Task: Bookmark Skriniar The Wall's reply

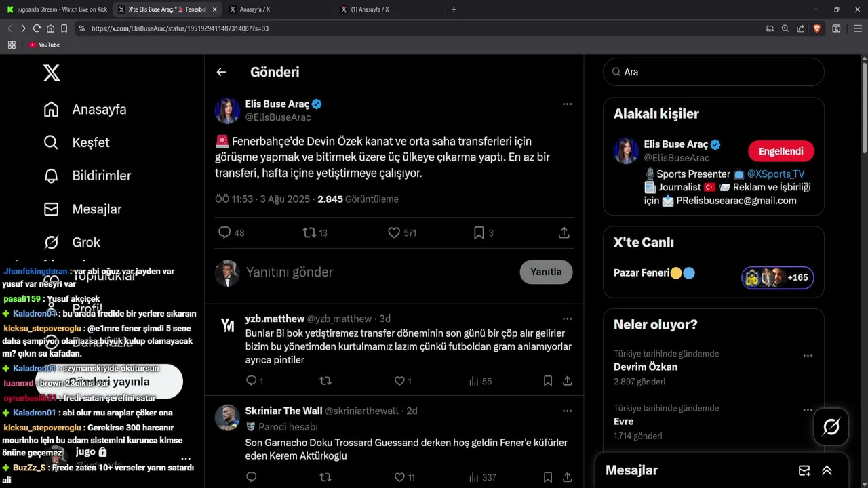Action: (547, 477)
